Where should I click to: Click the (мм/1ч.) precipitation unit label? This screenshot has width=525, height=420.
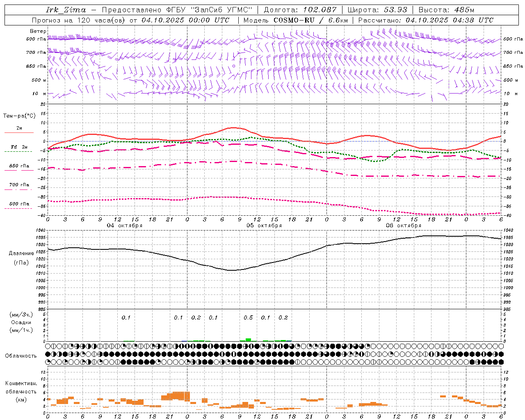(x=21, y=330)
